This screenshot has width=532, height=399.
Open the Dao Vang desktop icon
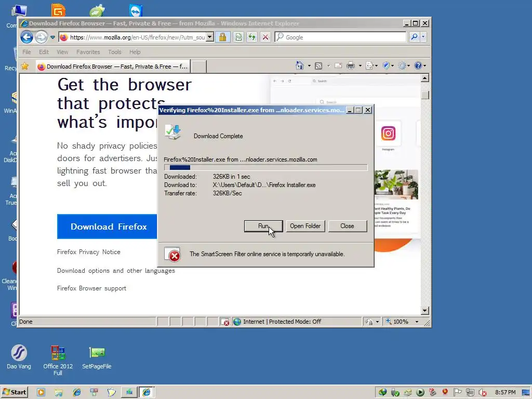click(x=19, y=357)
